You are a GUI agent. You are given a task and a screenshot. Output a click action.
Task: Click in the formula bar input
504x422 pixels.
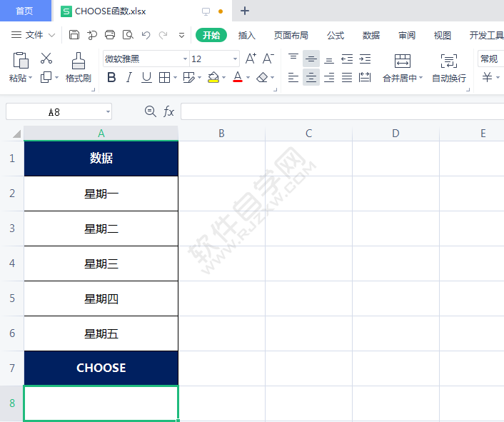(343, 111)
